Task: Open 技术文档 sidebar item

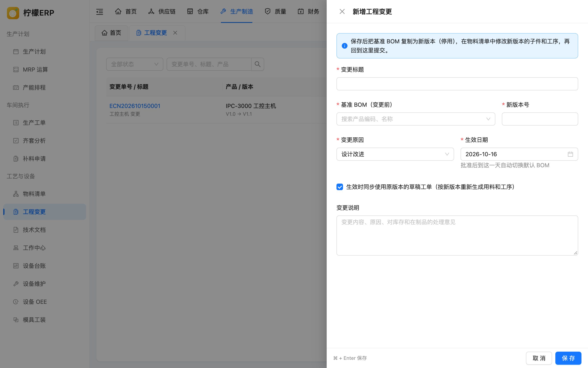Action: coord(45,230)
